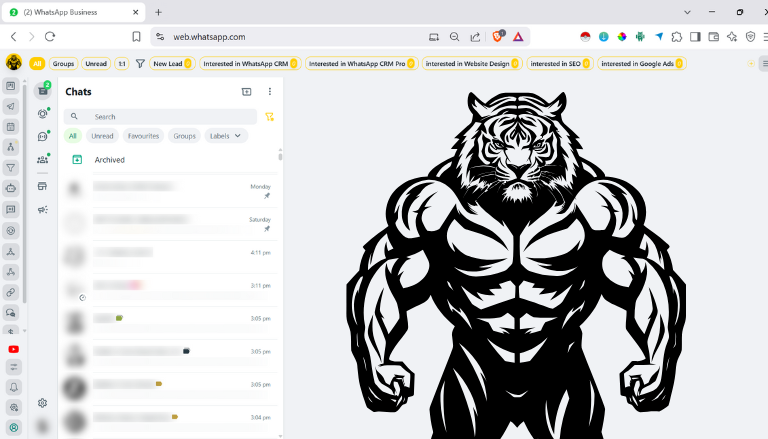768x439 pixels.
Task: Open the CRM link icon
Action: point(11,293)
